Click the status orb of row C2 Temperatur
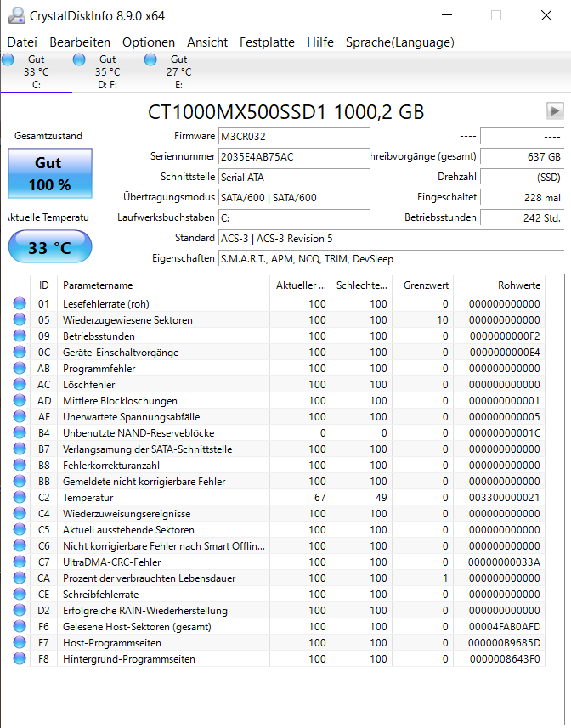Image resolution: width=571 pixels, height=728 pixels. point(20,497)
